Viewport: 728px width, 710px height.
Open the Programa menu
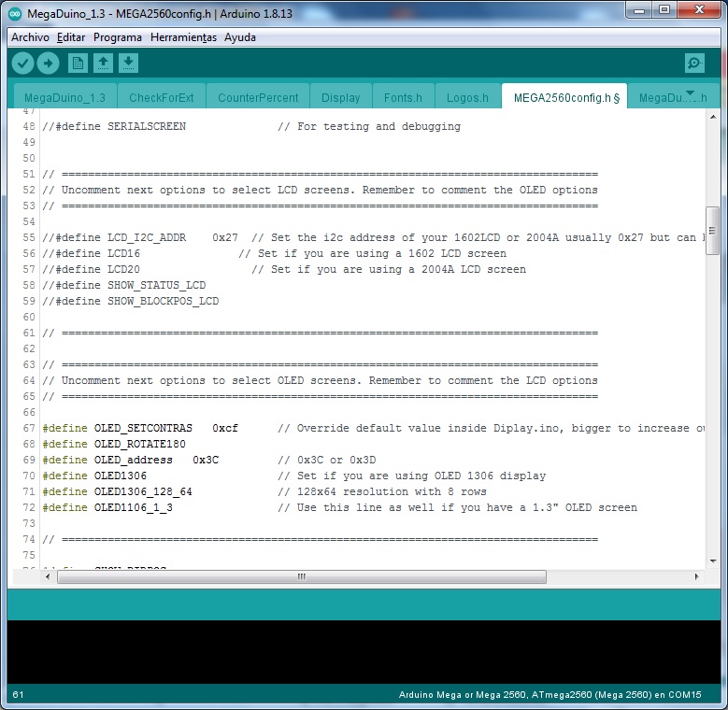pyautogui.click(x=118, y=37)
